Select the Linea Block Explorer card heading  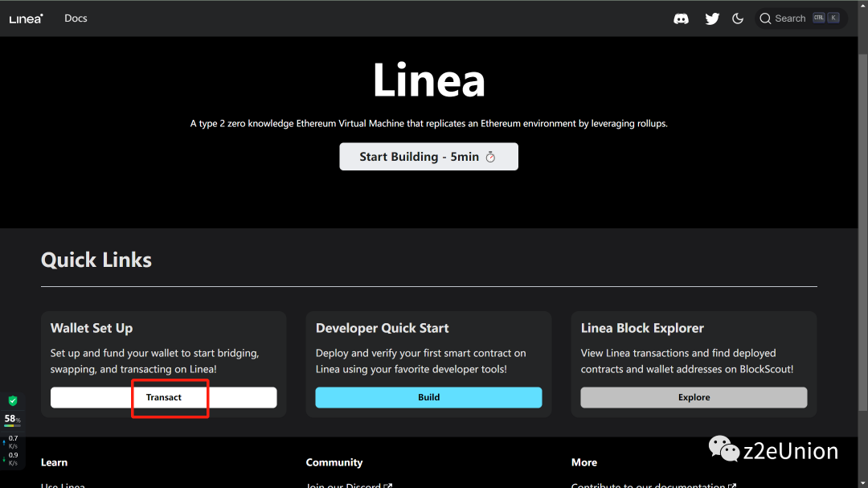pos(642,328)
